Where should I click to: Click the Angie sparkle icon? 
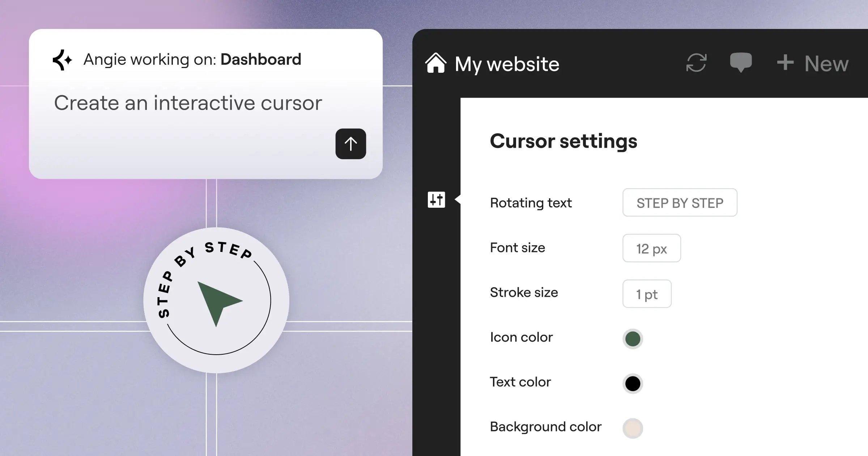tap(62, 60)
